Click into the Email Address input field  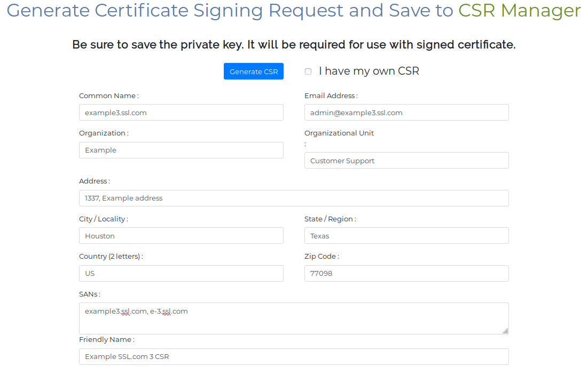click(x=406, y=113)
